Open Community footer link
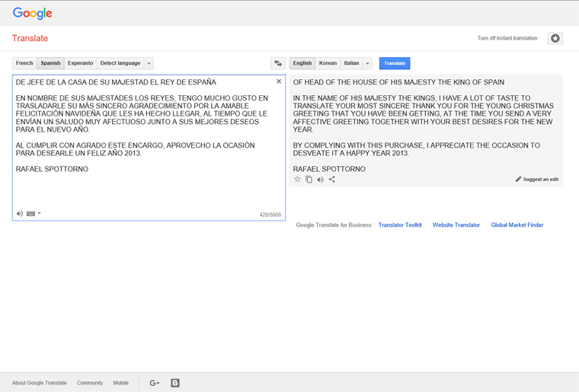 tap(90, 383)
